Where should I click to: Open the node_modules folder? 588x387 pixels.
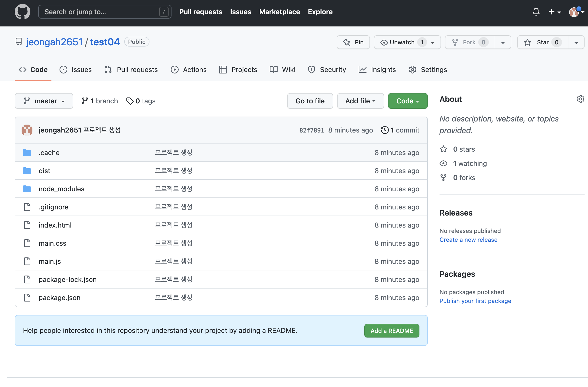61,189
